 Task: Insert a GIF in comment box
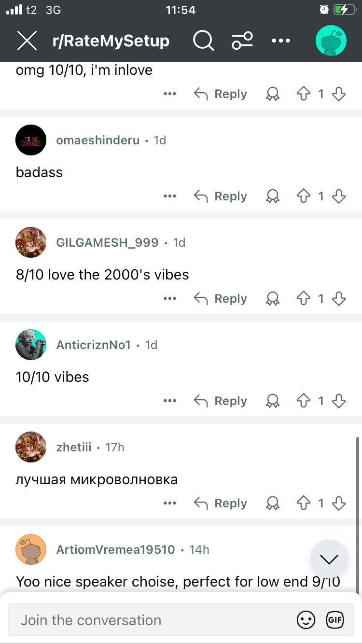click(335, 620)
